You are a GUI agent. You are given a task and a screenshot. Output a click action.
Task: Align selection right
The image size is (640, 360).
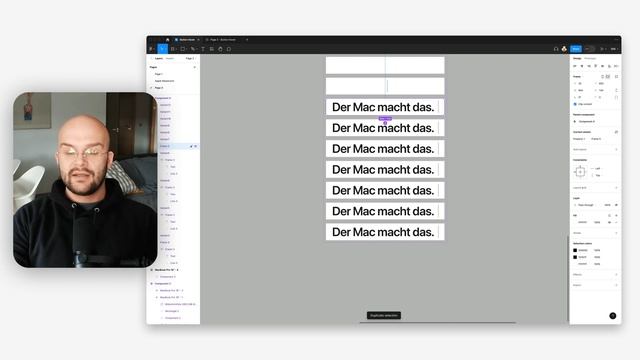pos(589,66)
